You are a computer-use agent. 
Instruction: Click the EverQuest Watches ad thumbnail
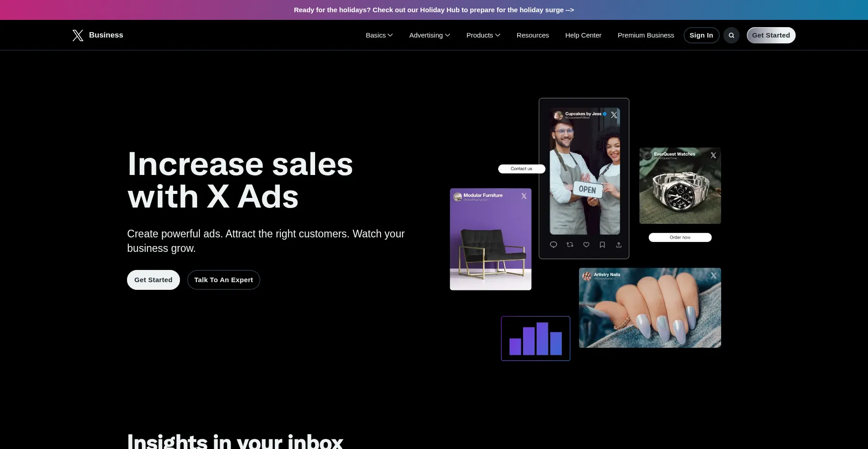tap(680, 186)
